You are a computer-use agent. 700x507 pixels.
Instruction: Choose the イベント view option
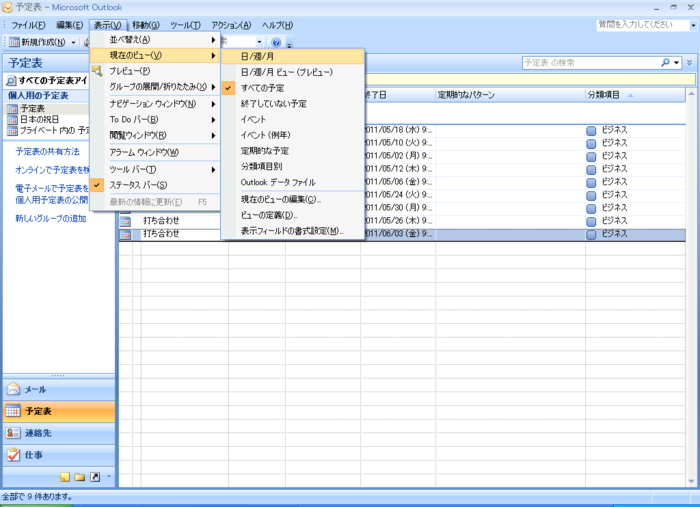point(293,120)
